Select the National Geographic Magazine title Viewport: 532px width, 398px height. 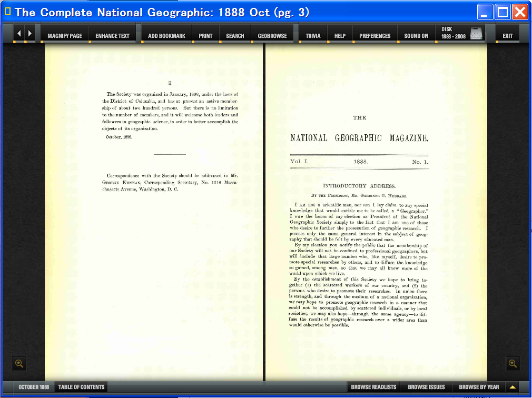point(359,138)
